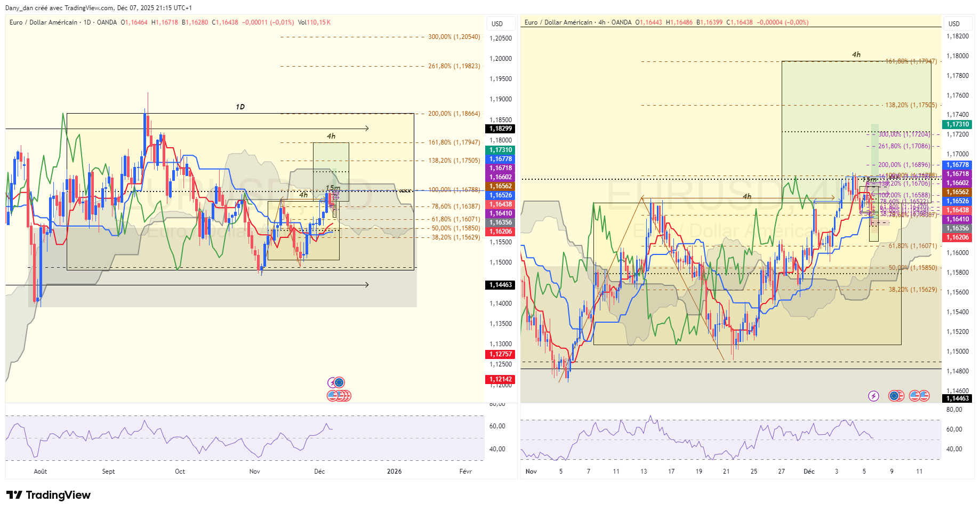Click the 'Août' date on the daily time axis

click(x=41, y=472)
